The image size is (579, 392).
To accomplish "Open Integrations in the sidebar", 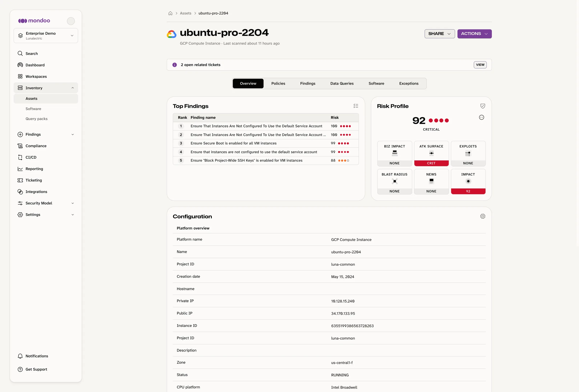I will point(46,192).
